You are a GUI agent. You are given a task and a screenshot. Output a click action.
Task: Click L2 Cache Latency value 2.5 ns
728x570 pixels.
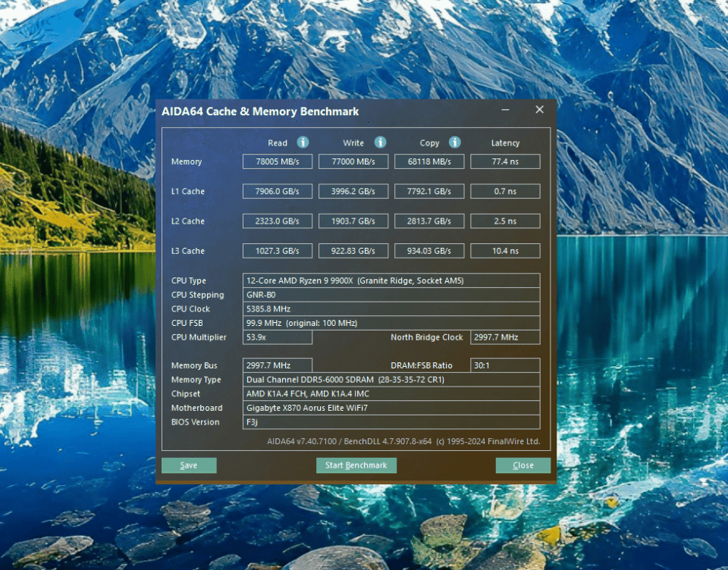(505, 221)
